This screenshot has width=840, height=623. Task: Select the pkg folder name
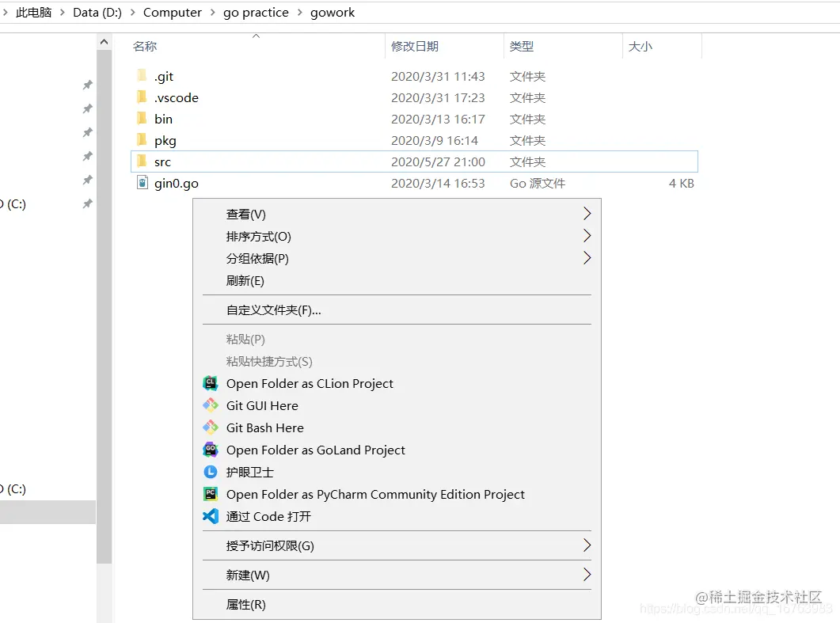coord(165,141)
